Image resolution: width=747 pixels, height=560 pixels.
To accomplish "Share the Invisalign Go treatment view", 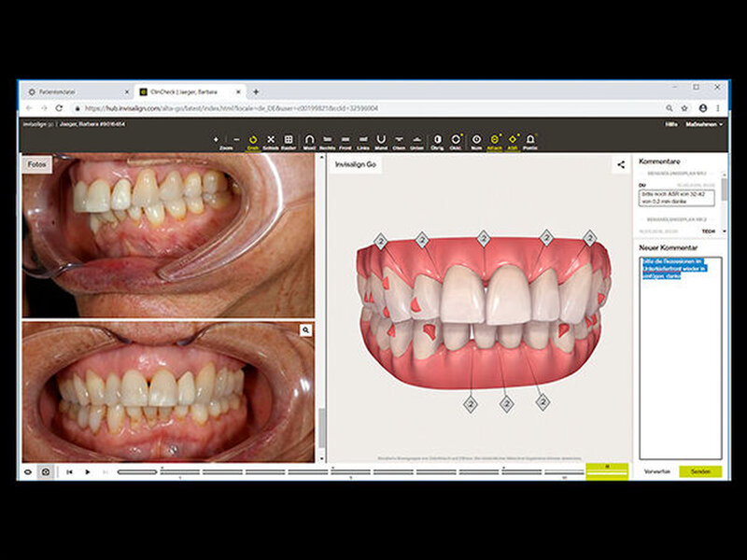I will [621, 165].
